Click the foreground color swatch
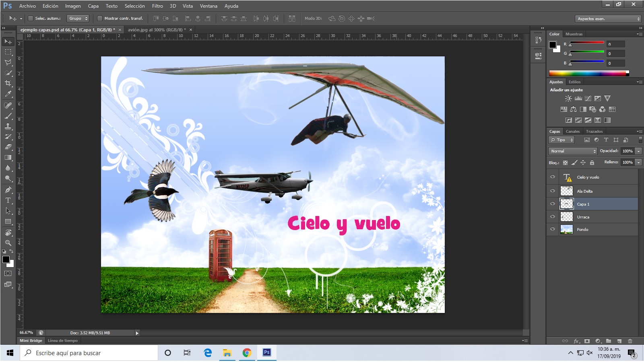Screen dimensions: 644x362 (6, 260)
